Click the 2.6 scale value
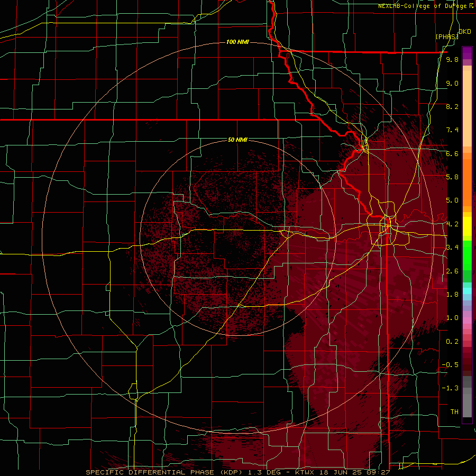476x476 pixels. pyautogui.click(x=452, y=271)
